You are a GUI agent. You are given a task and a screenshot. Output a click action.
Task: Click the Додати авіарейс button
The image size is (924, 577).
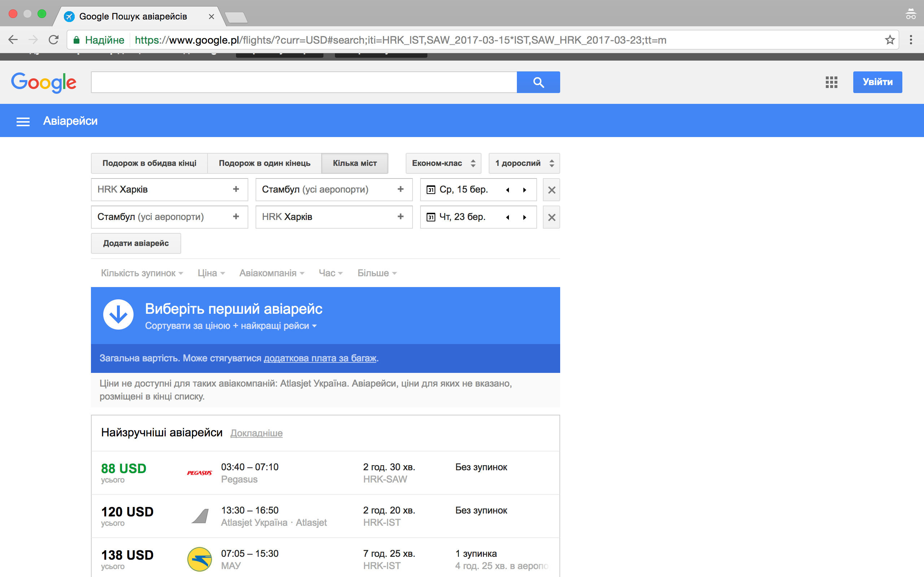[x=136, y=243]
